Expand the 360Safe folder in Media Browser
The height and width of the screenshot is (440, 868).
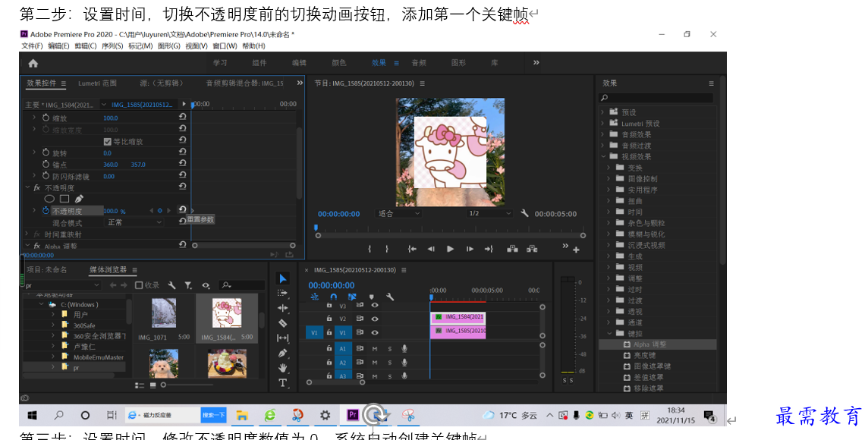pos(53,325)
